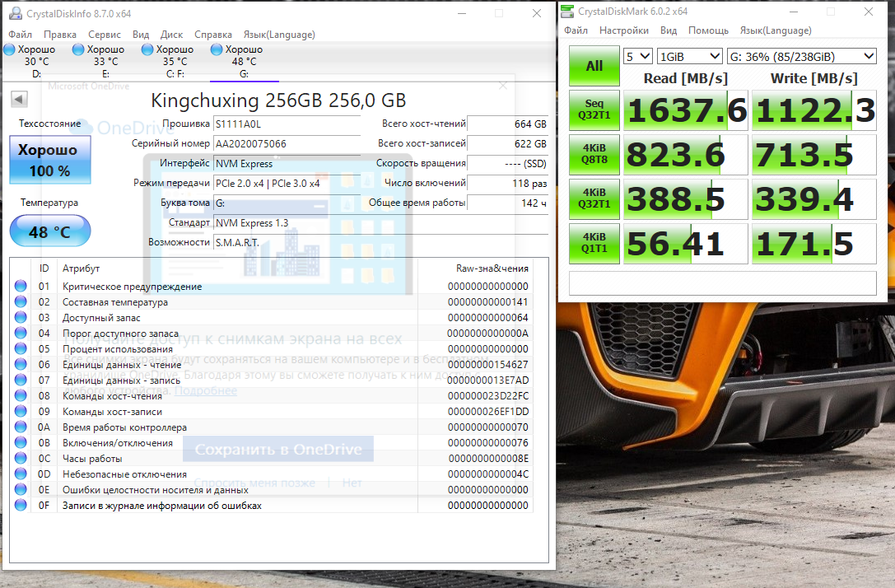Start 4KiB Q8T8 benchmark
The image size is (895, 588).
[x=594, y=154]
